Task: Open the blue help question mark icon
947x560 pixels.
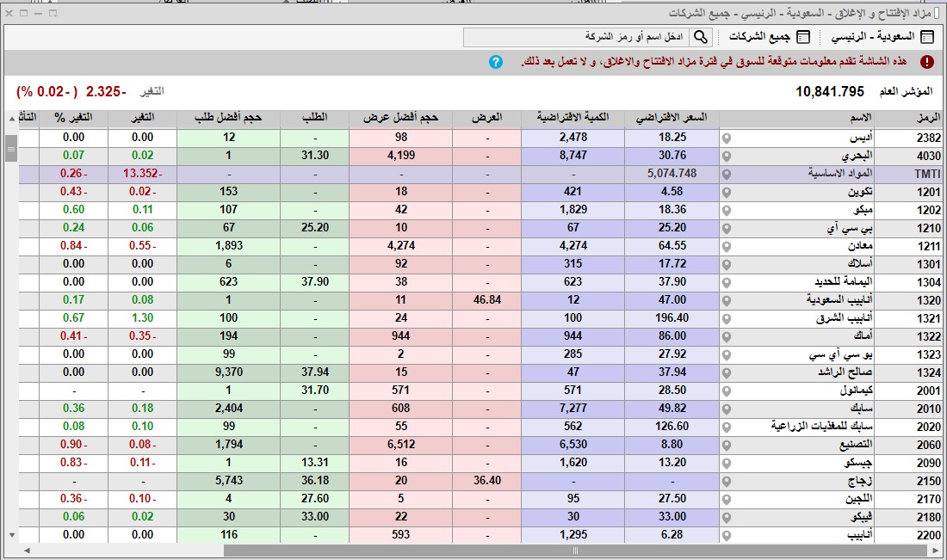Action: tap(496, 62)
